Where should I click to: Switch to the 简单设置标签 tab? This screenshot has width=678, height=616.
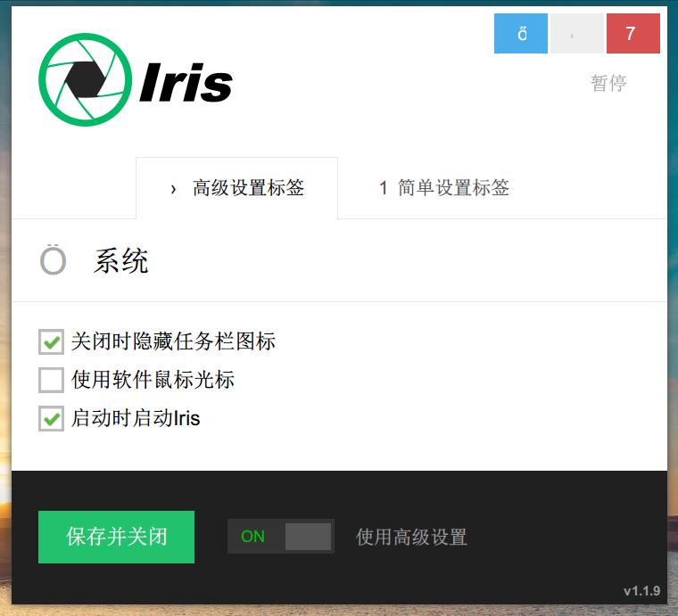coord(444,188)
